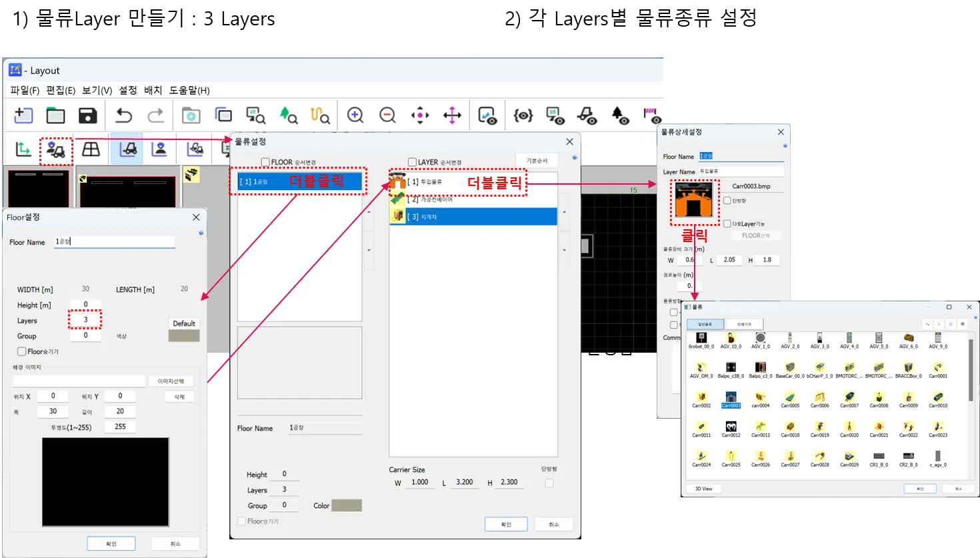
Task: Open the 파일(F) menu
Action: [25, 90]
